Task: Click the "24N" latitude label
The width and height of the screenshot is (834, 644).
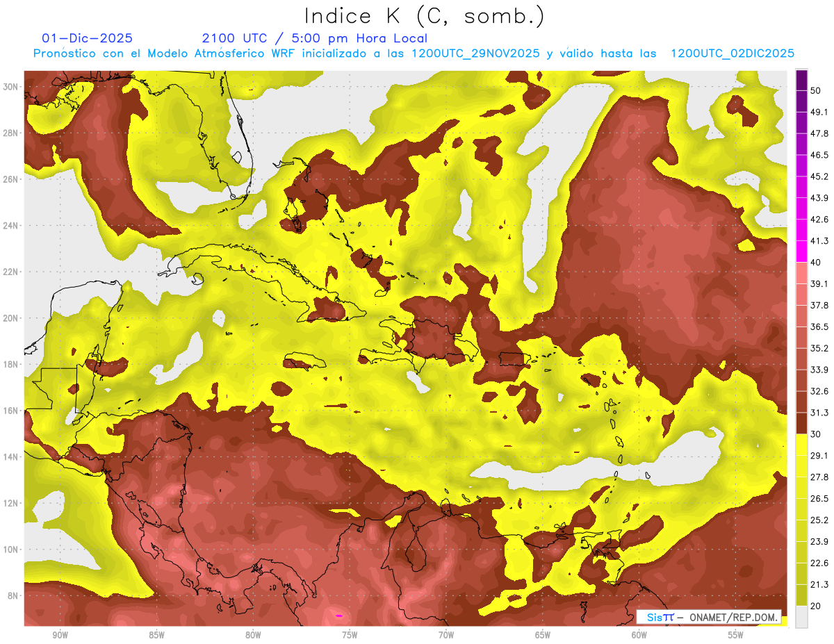Action: pos(12,226)
